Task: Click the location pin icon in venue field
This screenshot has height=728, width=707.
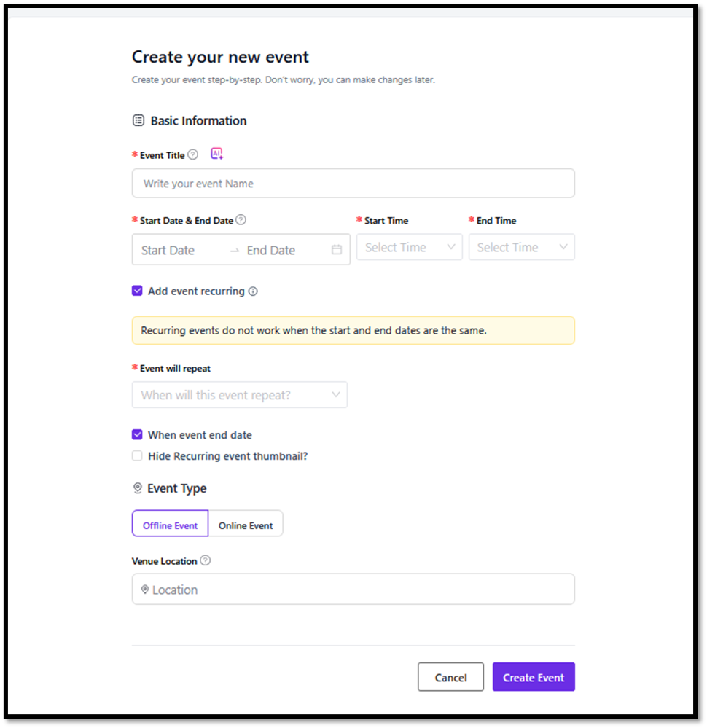Action: tap(145, 590)
